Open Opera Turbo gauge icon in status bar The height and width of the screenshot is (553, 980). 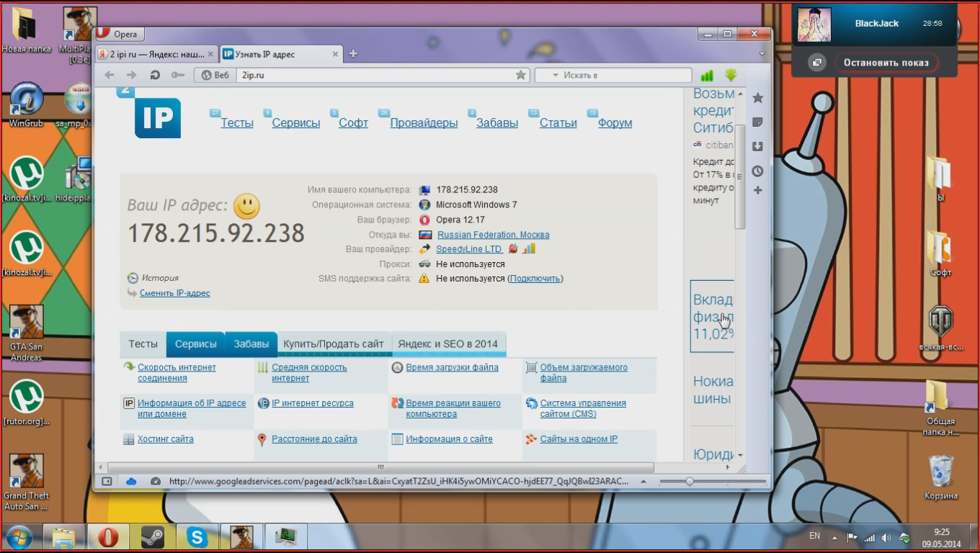[155, 481]
